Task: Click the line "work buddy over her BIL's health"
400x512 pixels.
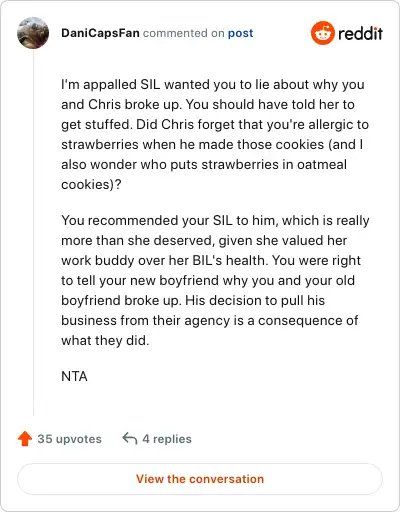Action: 211,261
